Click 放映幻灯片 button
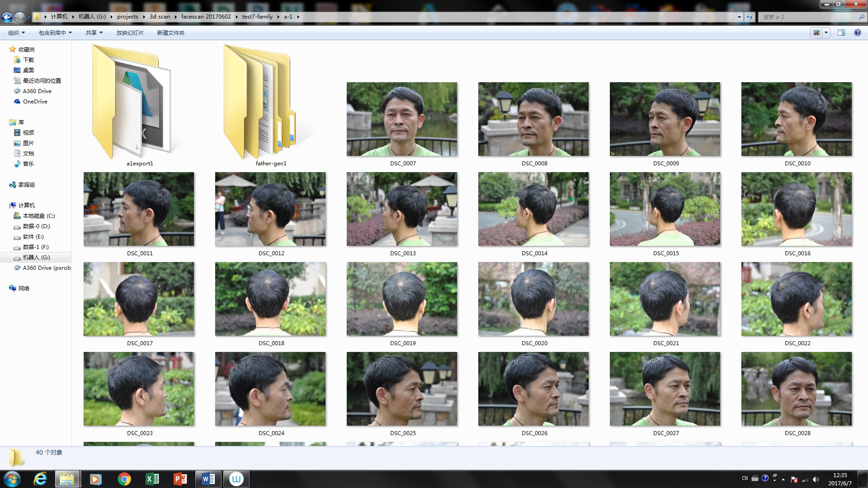The image size is (868, 488). (x=130, y=33)
